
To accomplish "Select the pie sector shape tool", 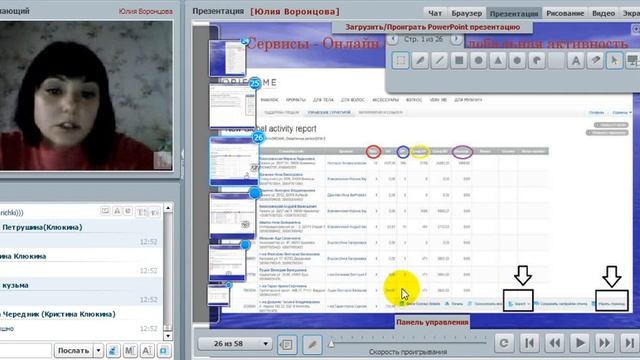I will pos(537,60).
